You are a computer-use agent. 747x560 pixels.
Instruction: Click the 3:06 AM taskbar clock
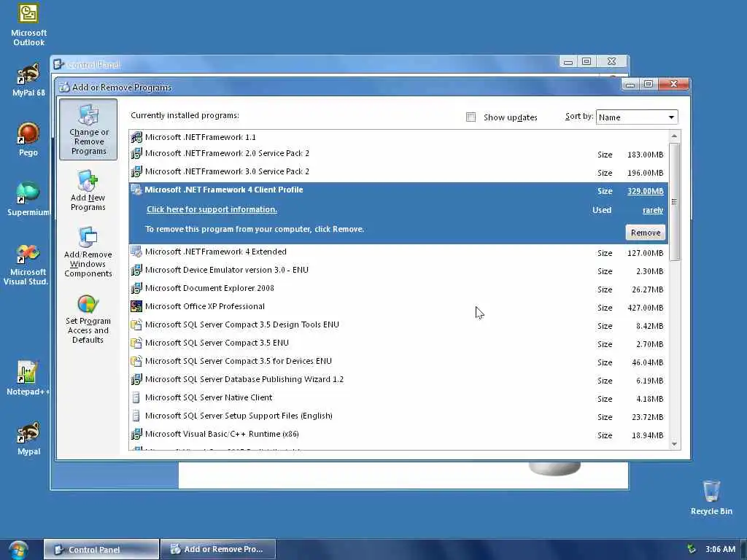coord(720,549)
